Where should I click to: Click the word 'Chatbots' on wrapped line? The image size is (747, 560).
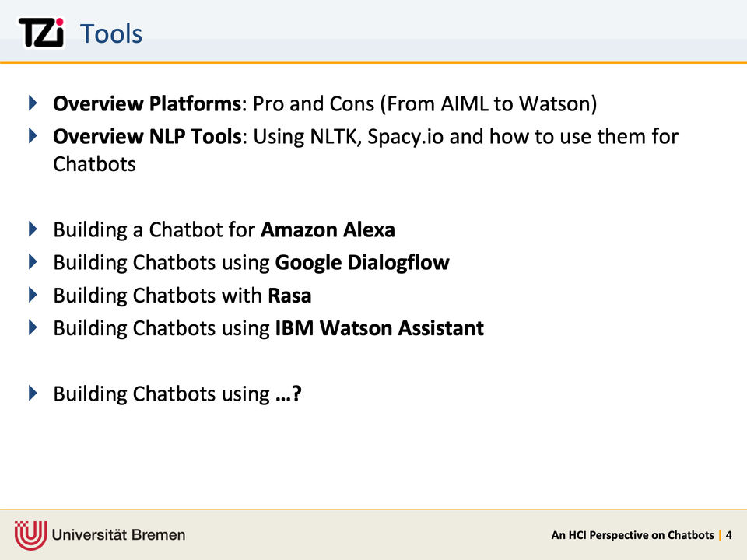pyautogui.click(x=94, y=165)
